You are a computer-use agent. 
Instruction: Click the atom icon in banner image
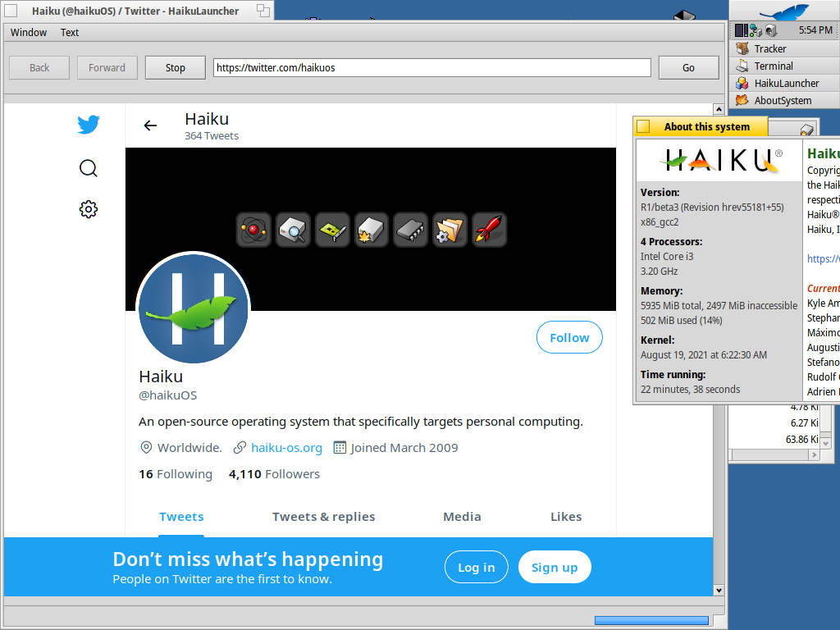click(x=253, y=230)
